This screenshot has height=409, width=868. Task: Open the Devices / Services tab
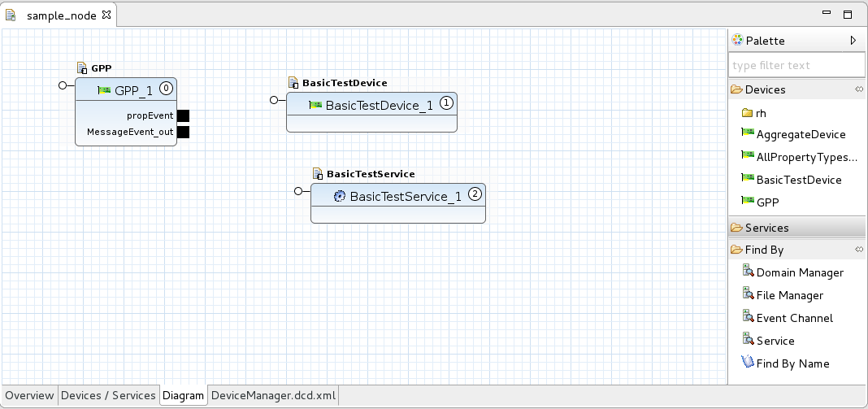pos(108,396)
